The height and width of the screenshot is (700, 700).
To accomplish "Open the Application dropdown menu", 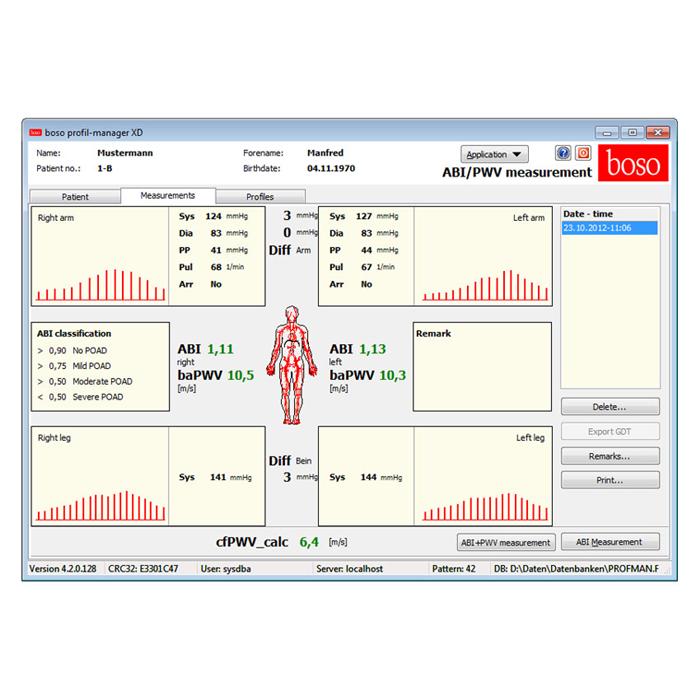I will (494, 155).
